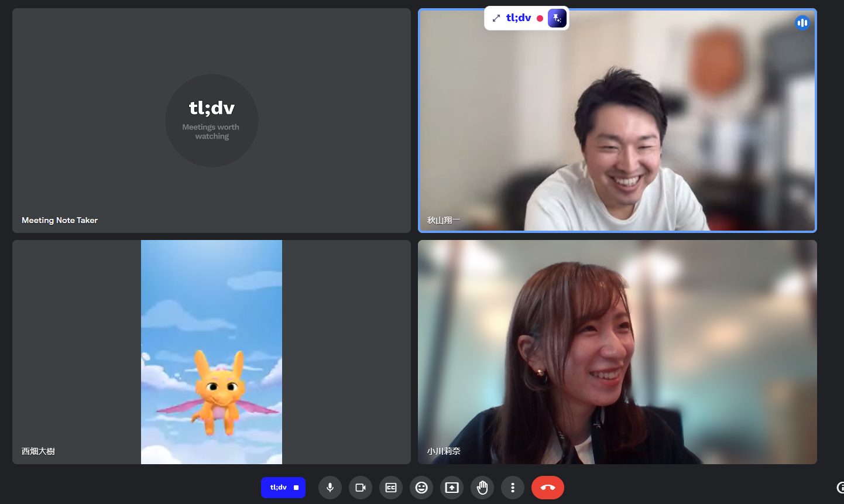Click the tl;dv pin icon in widget
The height and width of the screenshot is (504, 844).
tap(557, 18)
